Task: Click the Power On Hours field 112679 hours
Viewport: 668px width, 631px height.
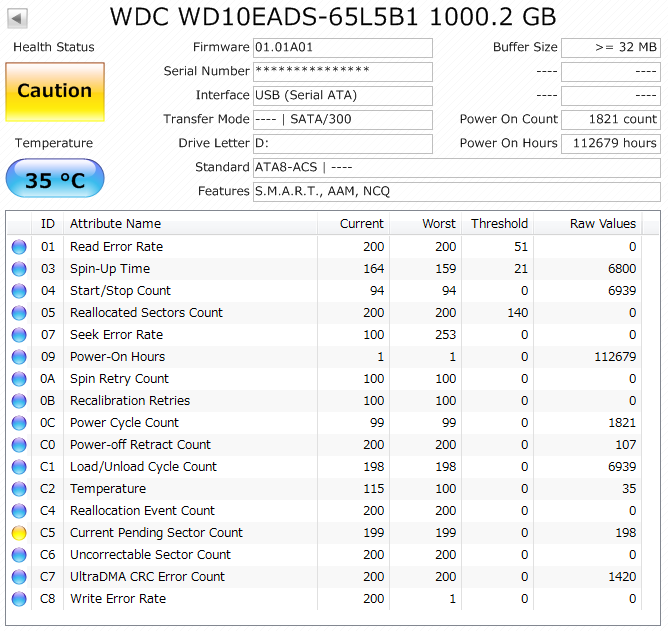Action: pyautogui.click(x=611, y=144)
